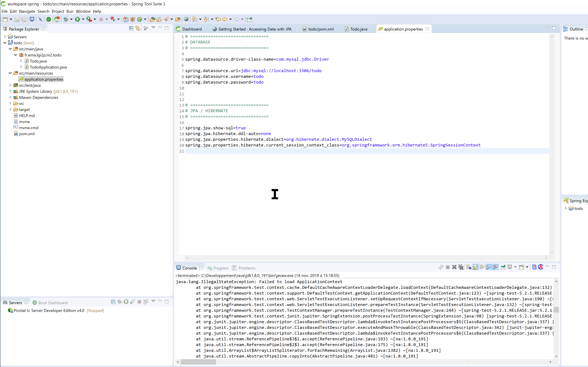The height and width of the screenshot is (367, 588).
Task: Toggle Word Wrap in Console
Action: point(482,267)
